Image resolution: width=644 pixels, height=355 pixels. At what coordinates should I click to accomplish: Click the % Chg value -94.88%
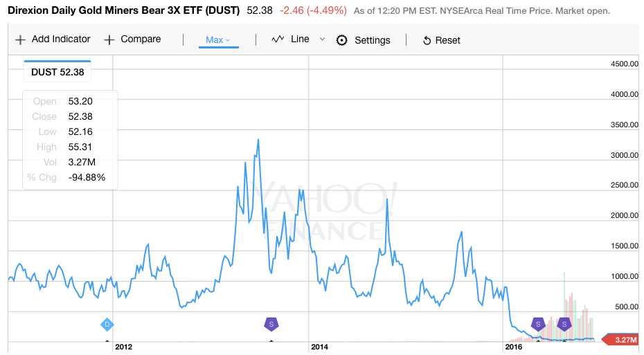[87, 177]
